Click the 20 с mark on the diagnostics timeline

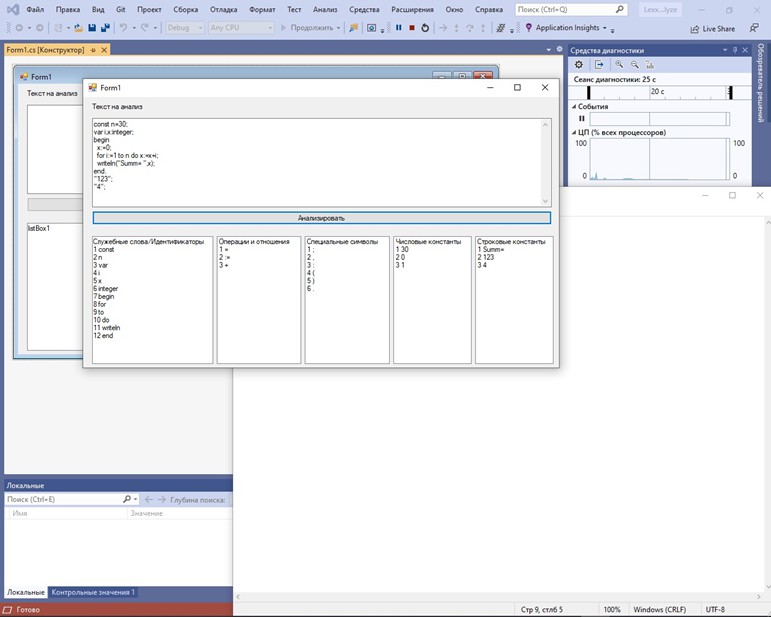(x=657, y=91)
